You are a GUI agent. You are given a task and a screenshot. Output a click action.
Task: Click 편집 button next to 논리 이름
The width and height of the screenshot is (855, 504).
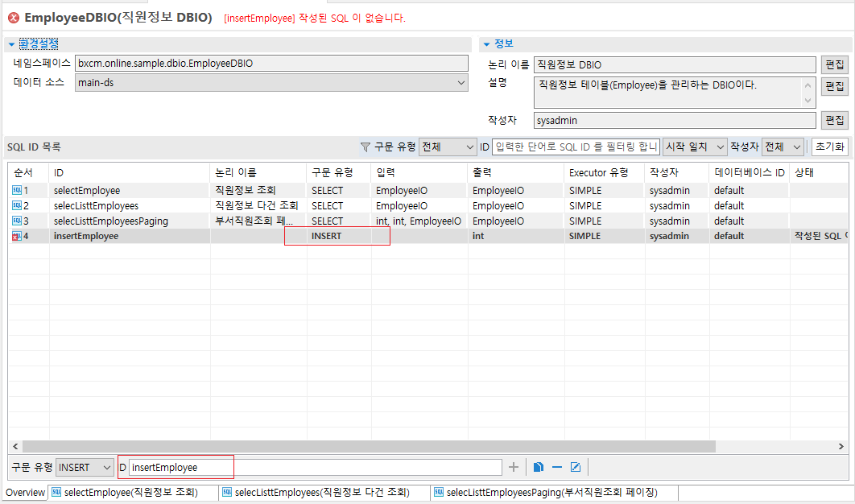click(835, 64)
